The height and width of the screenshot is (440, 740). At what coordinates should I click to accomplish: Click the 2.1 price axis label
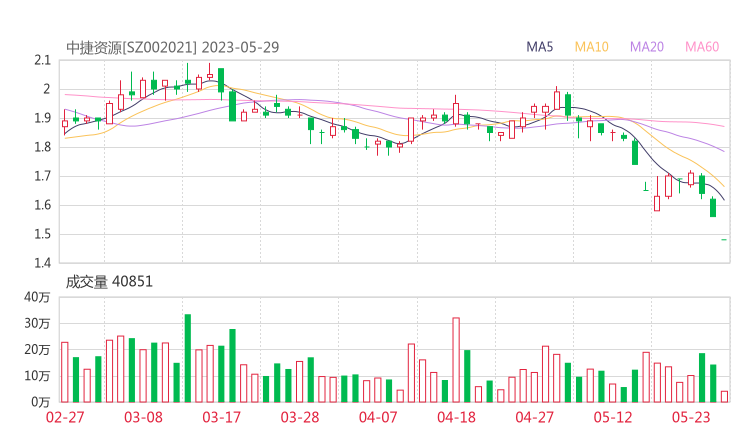coord(42,60)
